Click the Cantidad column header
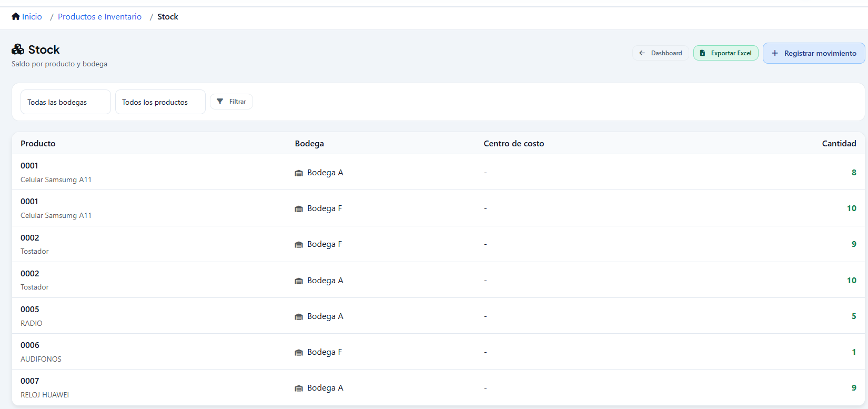Screen dimensions: 868x409 pyautogui.click(x=839, y=143)
